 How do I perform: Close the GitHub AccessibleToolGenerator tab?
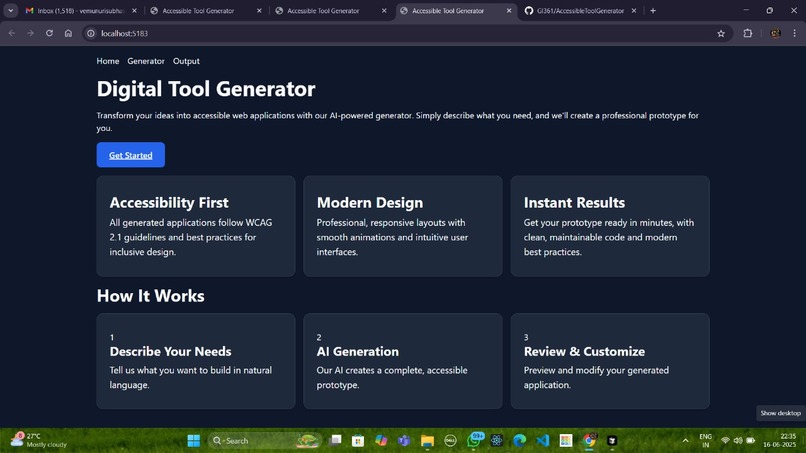[x=634, y=10]
